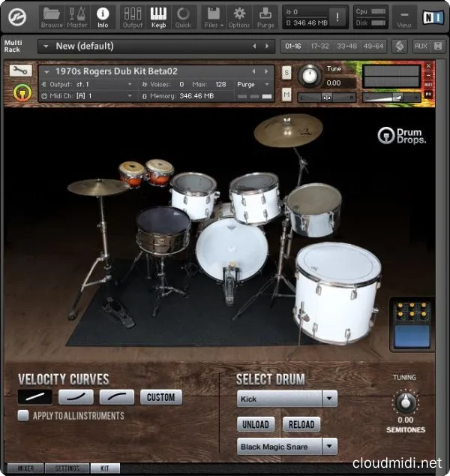
Task: Enable Apply To All Instruments checkbox
Action: tap(23, 415)
